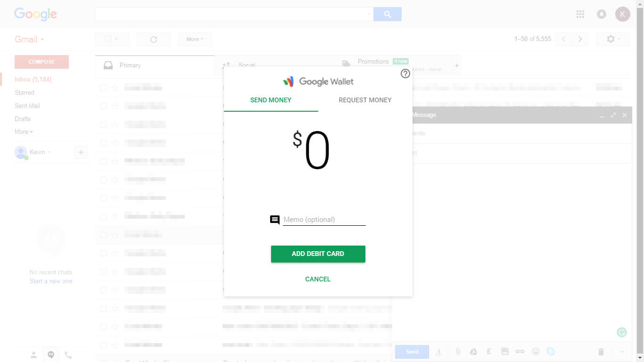The height and width of the screenshot is (362, 644).
Task: Click the Gmail search magnifier button
Action: [x=388, y=14]
